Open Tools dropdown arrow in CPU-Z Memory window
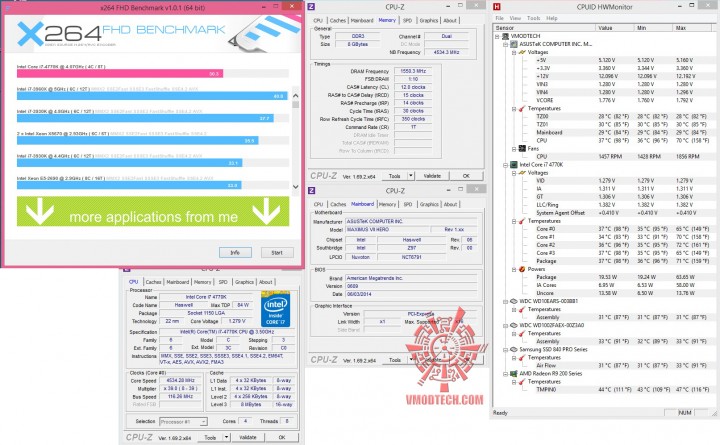Image resolution: width=720 pixels, height=445 pixels. (x=411, y=176)
